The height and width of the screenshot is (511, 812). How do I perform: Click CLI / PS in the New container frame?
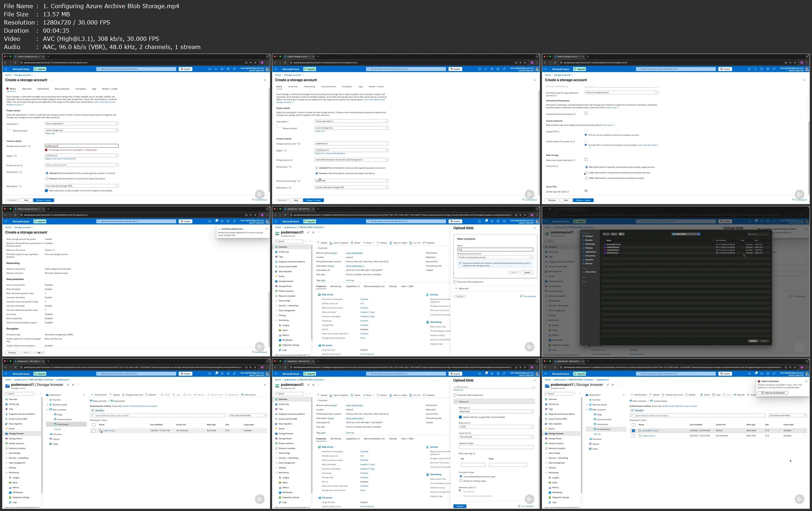(415, 243)
